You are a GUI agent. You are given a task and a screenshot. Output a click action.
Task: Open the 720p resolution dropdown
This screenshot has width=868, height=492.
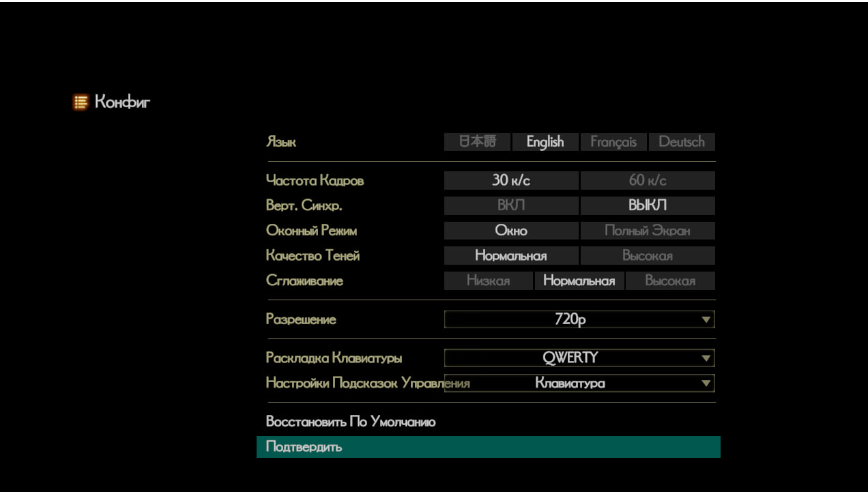(579, 319)
